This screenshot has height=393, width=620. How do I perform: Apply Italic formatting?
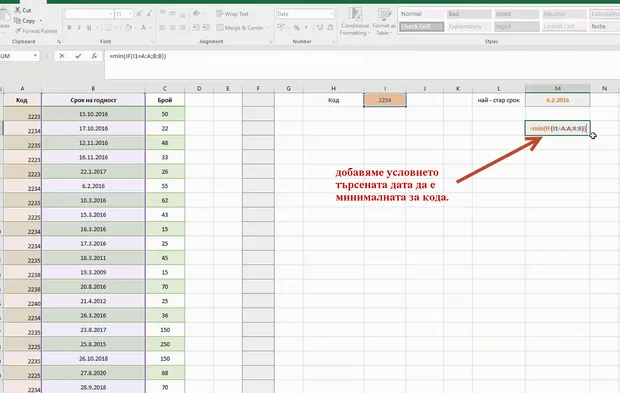click(x=79, y=28)
